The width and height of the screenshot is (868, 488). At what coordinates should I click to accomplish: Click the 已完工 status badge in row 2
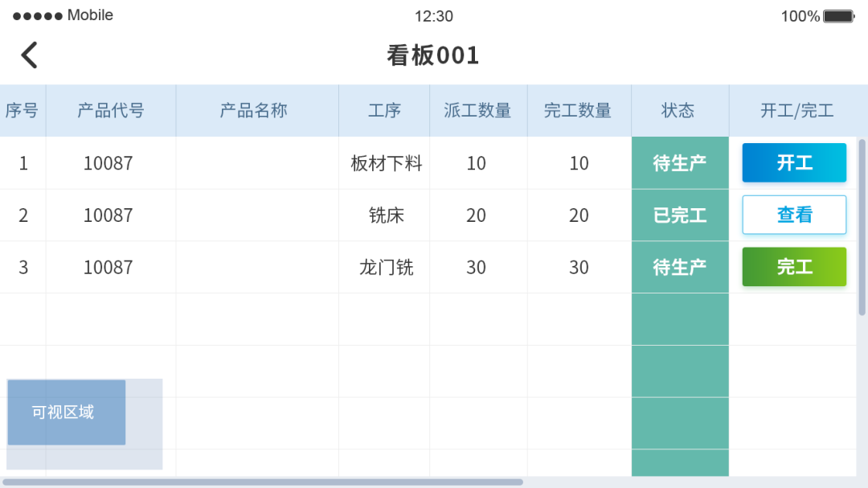(x=680, y=215)
